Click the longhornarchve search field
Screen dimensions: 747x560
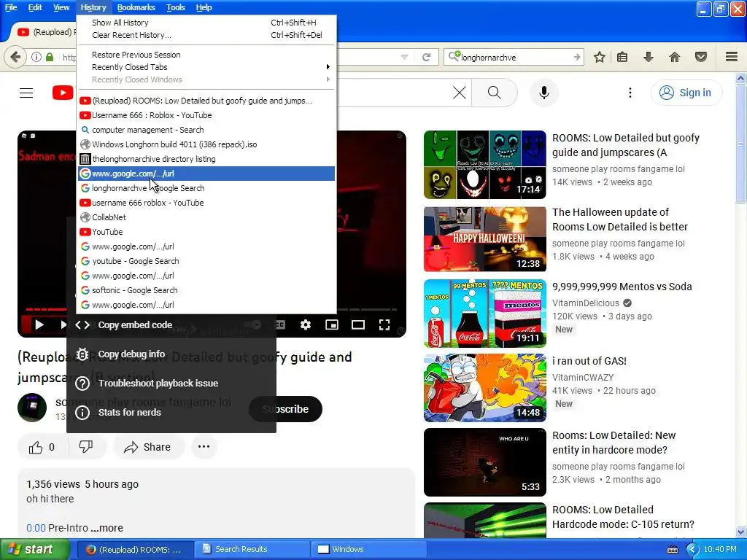coord(514,57)
